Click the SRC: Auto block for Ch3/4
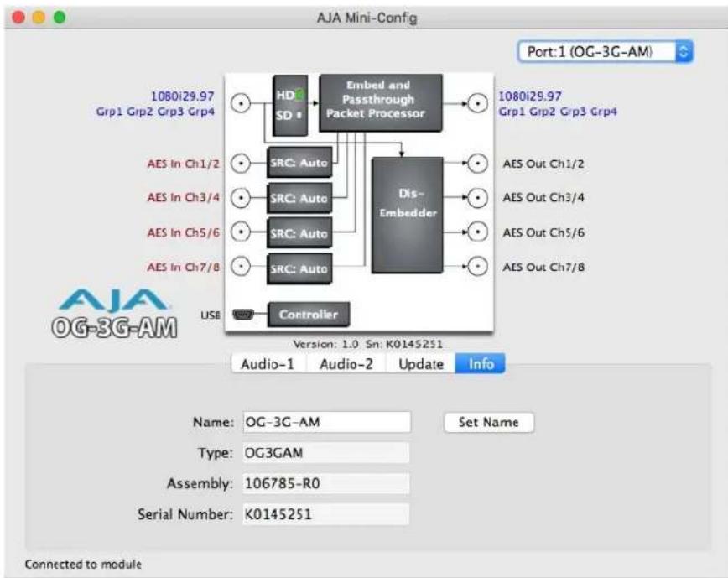Image resolution: width=728 pixels, height=578 pixels. [x=299, y=198]
